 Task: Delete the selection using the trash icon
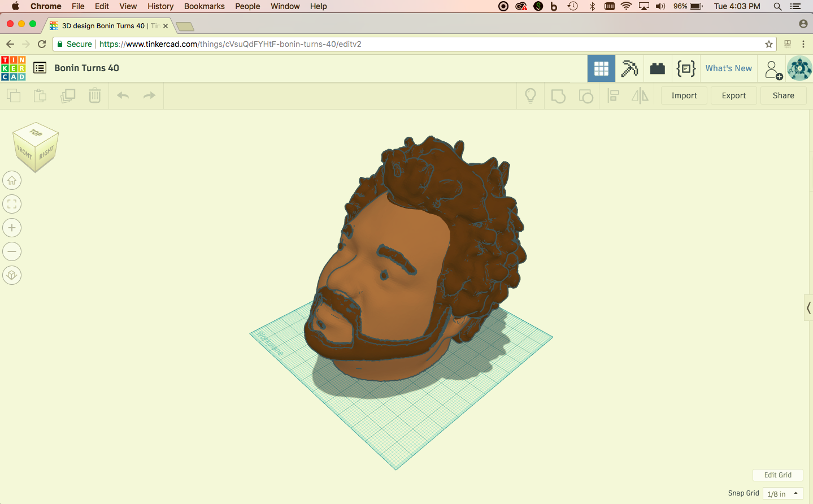coord(94,95)
